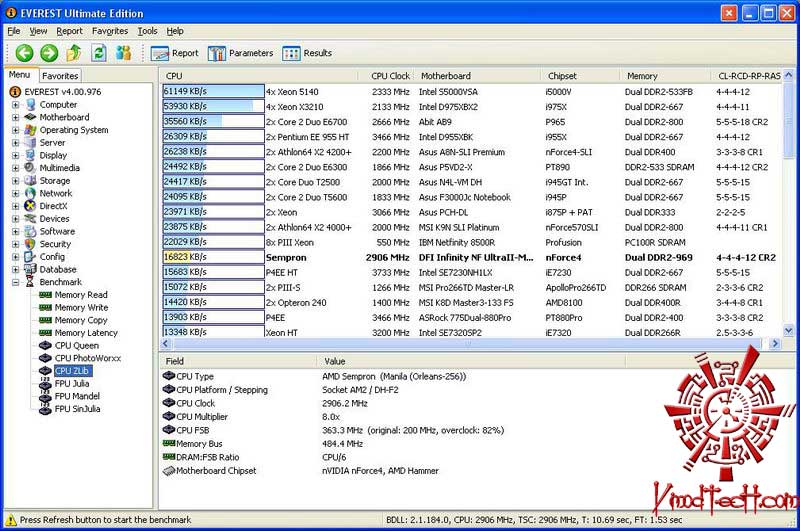
Task: Click the Multimedia tree icon
Action: tap(31, 168)
